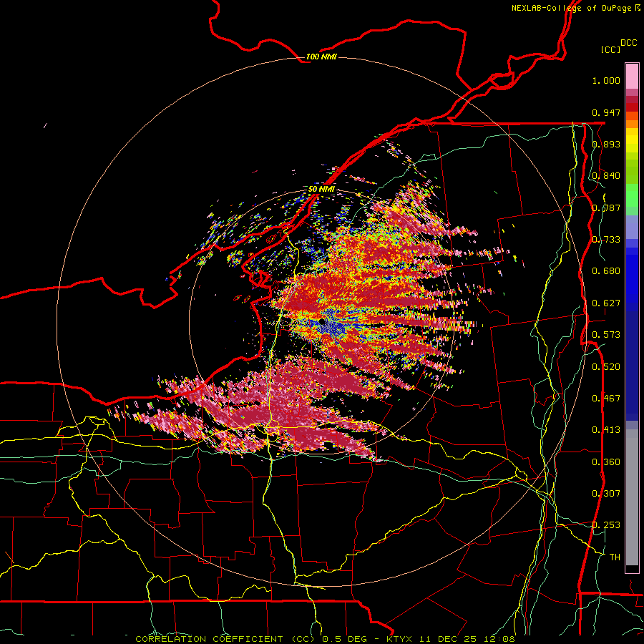Click the TH threshold label
The image size is (644, 644).
pos(615,557)
